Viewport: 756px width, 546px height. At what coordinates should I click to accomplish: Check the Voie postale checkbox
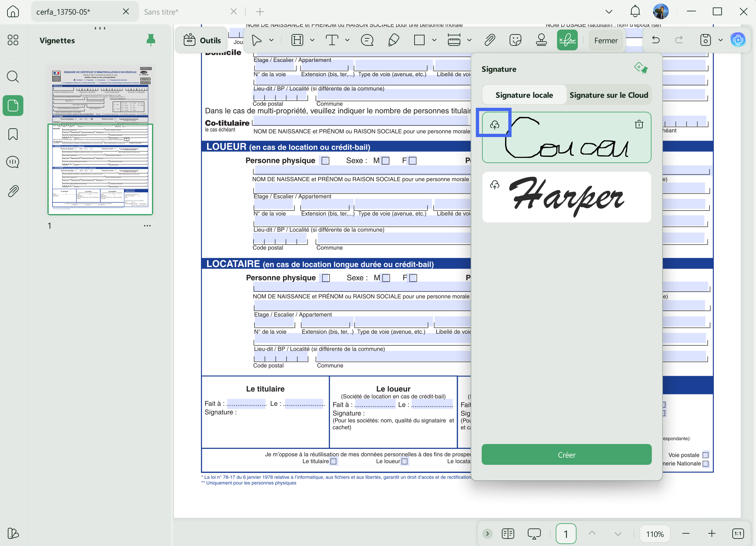coord(705,455)
